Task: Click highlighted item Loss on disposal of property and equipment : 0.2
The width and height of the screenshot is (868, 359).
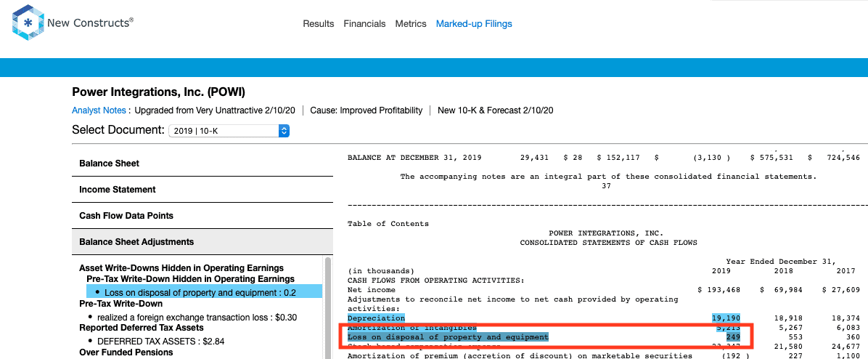Action: [x=204, y=292]
